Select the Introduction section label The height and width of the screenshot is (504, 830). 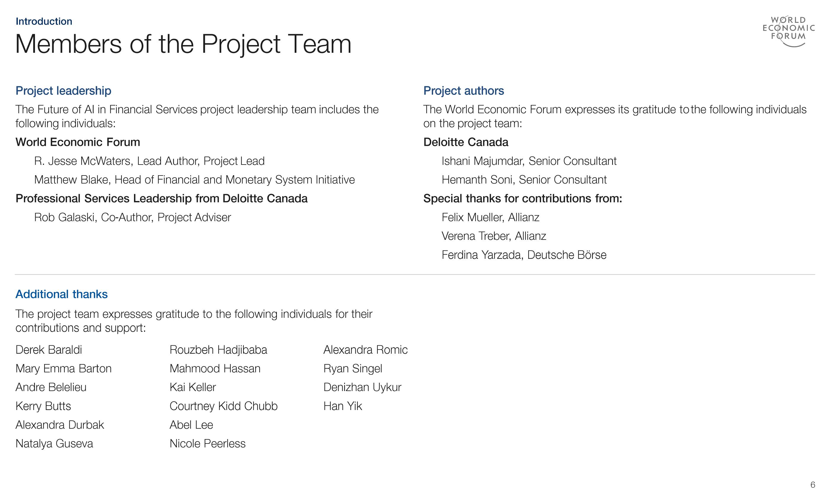pos(44,21)
